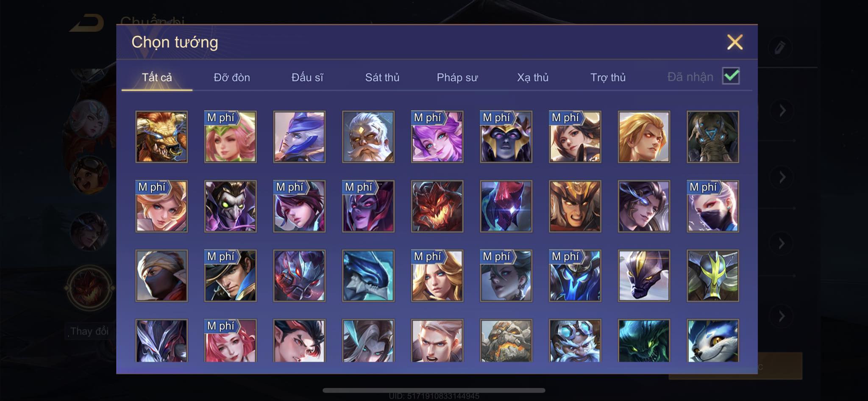
Task: Select the red lava demon hero
Action: 437,206
